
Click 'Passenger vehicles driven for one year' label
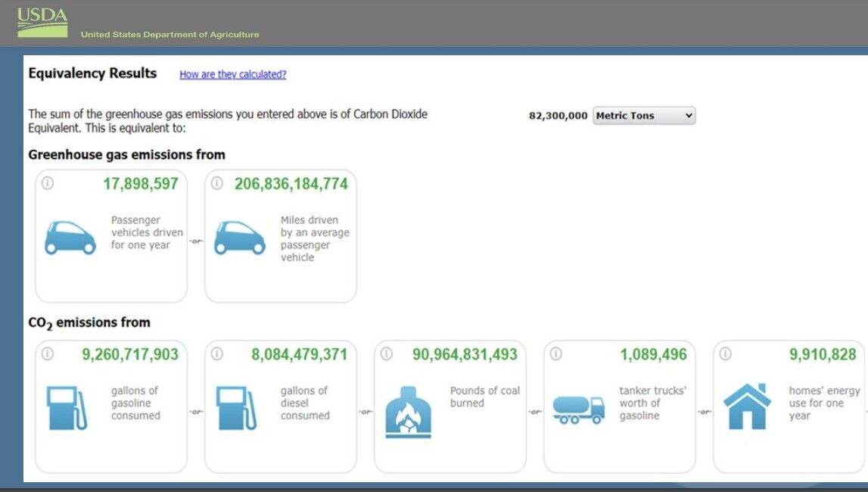[147, 232]
